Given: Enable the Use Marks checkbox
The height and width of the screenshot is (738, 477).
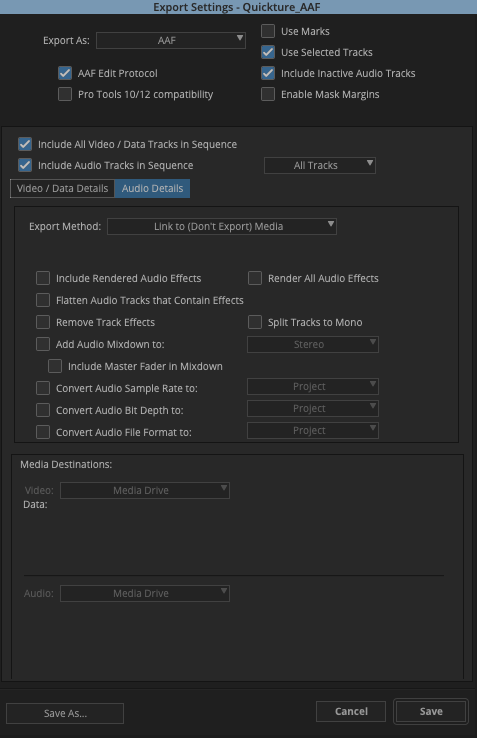Looking at the screenshot, I should (x=268, y=31).
